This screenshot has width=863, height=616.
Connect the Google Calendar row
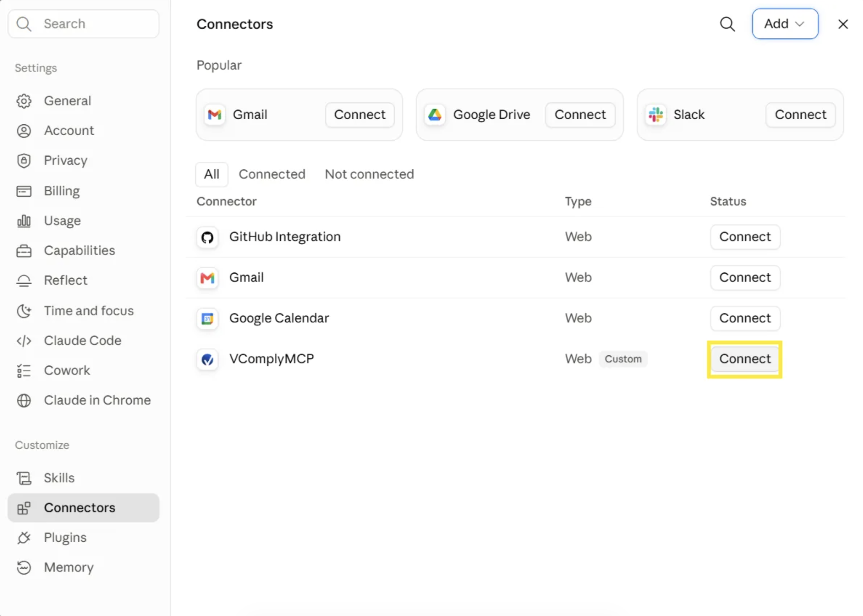tap(745, 318)
